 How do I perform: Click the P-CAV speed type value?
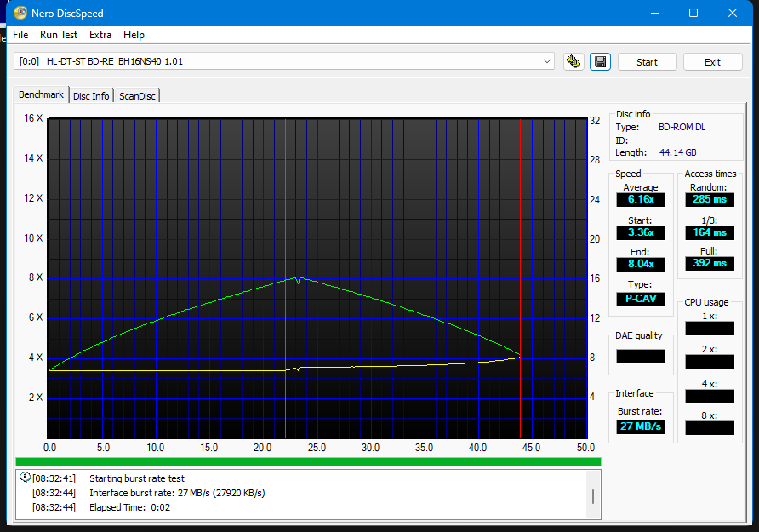(x=641, y=299)
